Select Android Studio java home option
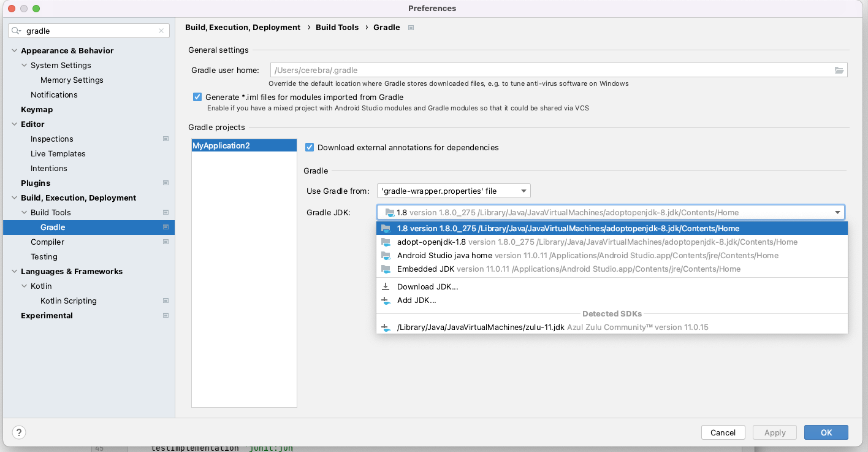The height and width of the screenshot is (452, 868). [612, 255]
